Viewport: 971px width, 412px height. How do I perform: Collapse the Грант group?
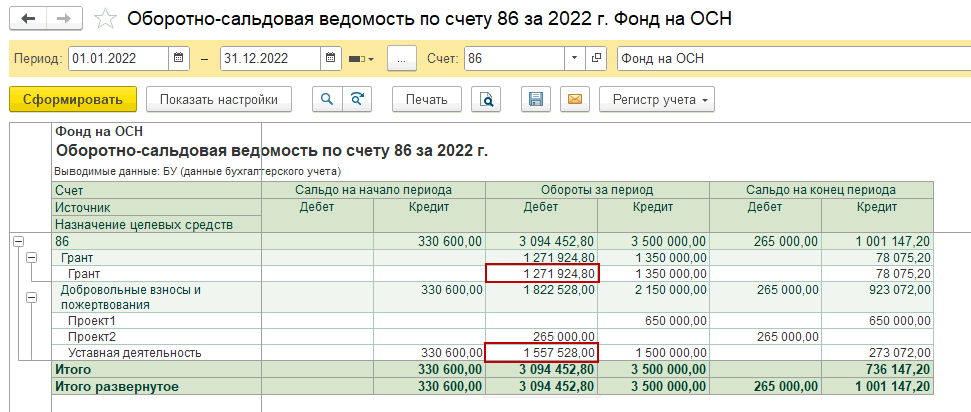32,257
